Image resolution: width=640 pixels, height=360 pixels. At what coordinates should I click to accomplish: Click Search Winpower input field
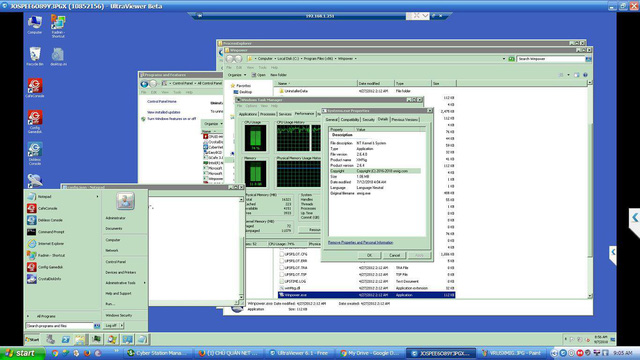[x=551, y=59]
